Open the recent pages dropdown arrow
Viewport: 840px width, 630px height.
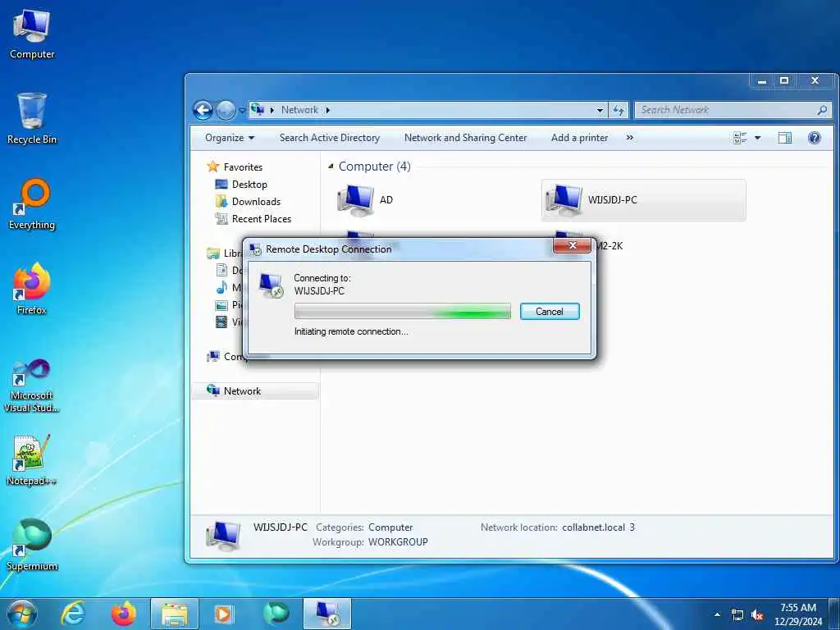pos(242,111)
